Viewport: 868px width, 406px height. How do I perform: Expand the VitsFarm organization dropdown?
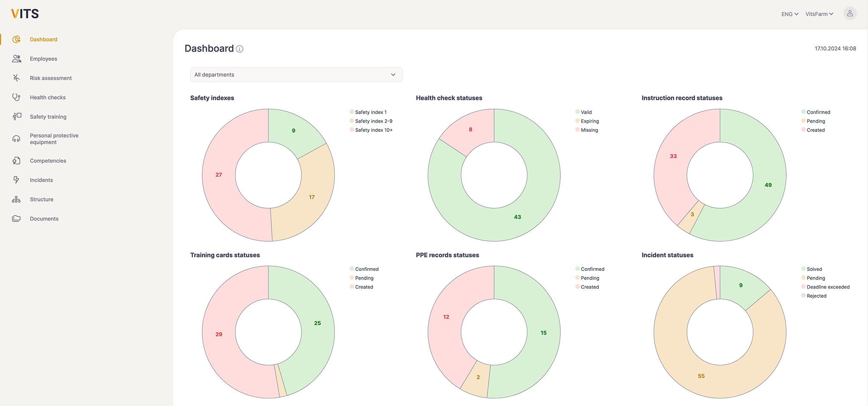[x=819, y=14]
